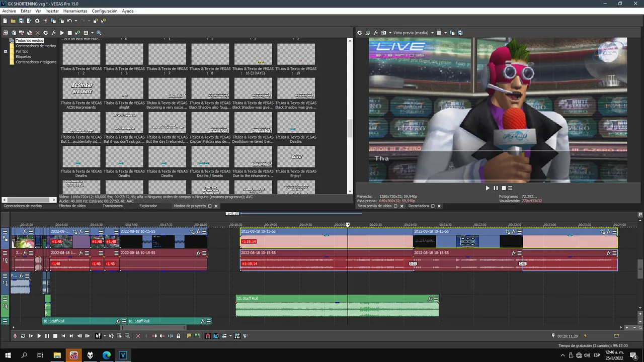The image size is (644, 362).
Task: Click the Record microphone icon
Action: pos(15,336)
